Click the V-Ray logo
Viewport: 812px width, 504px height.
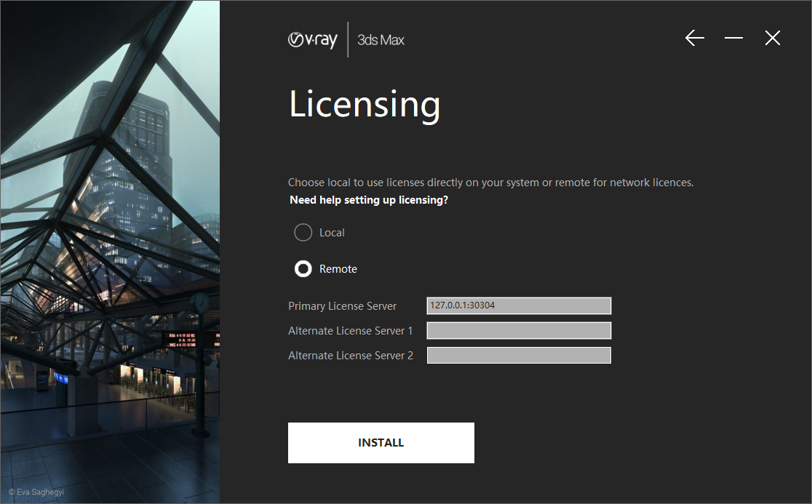click(x=313, y=40)
